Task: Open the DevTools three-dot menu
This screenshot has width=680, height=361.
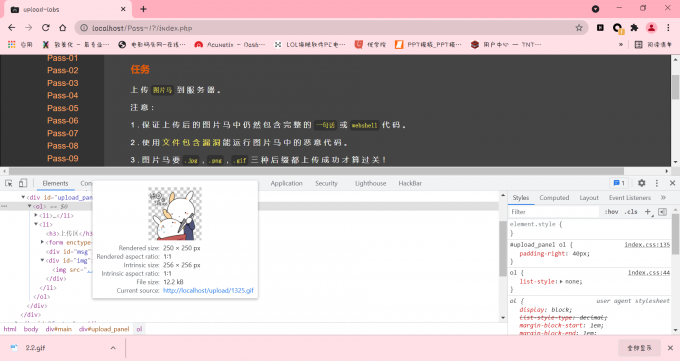Action: (657, 183)
